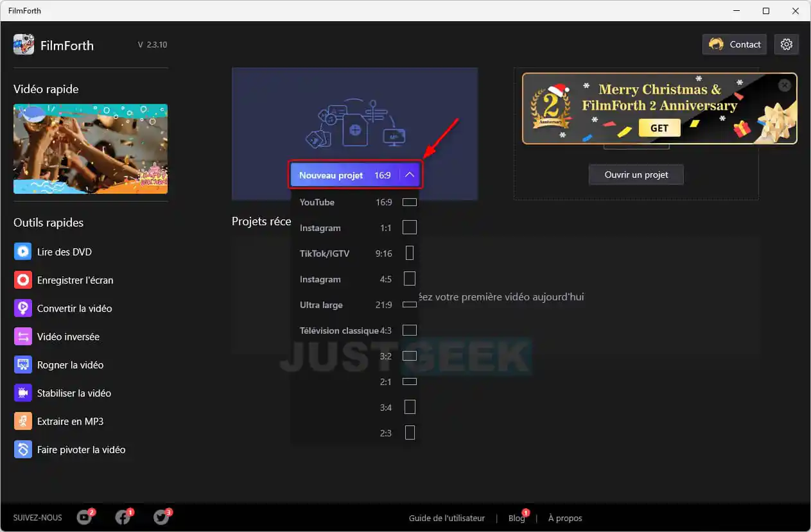Image resolution: width=811 pixels, height=532 pixels.
Task: Open the Blog link
Action: tap(516, 518)
